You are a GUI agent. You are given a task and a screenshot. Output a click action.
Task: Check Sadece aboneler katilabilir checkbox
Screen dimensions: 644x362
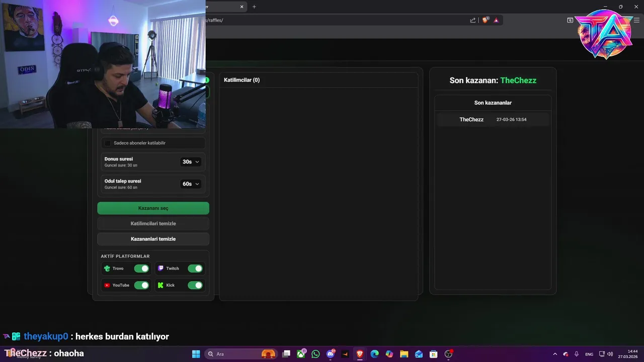108,143
